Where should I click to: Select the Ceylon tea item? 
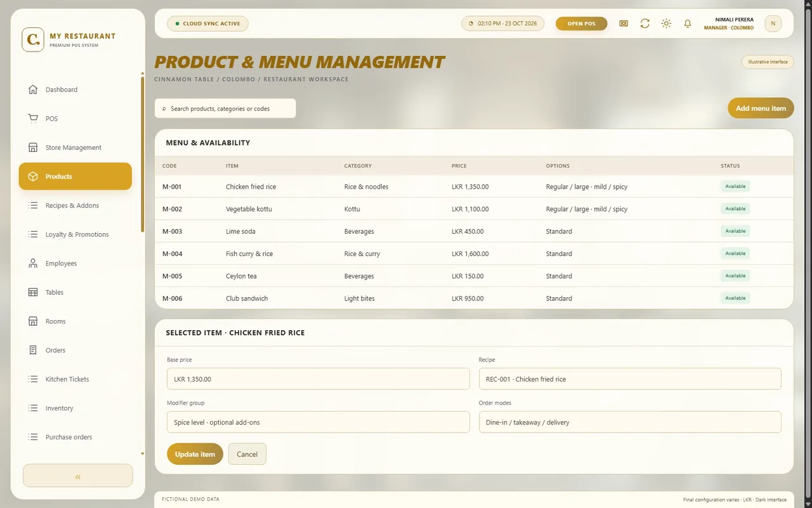point(241,276)
